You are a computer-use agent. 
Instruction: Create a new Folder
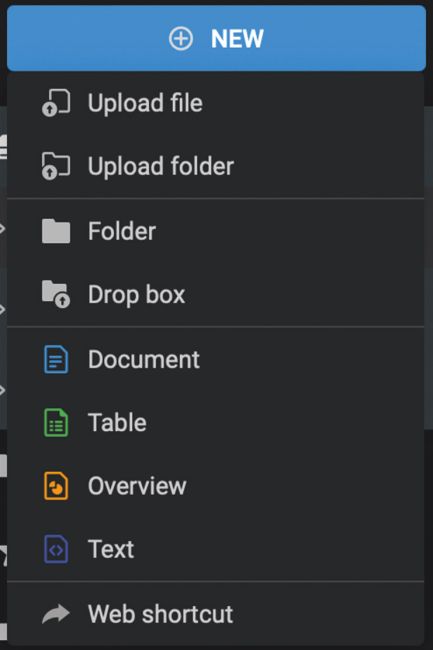(x=215, y=231)
